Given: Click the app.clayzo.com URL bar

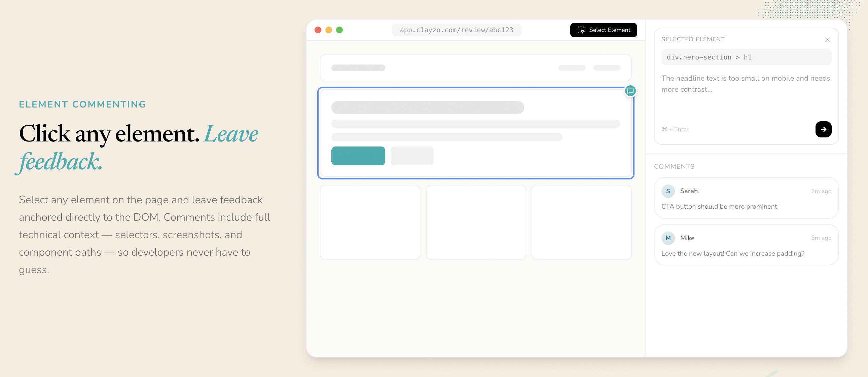Looking at the screenshot, I should 456,30.
